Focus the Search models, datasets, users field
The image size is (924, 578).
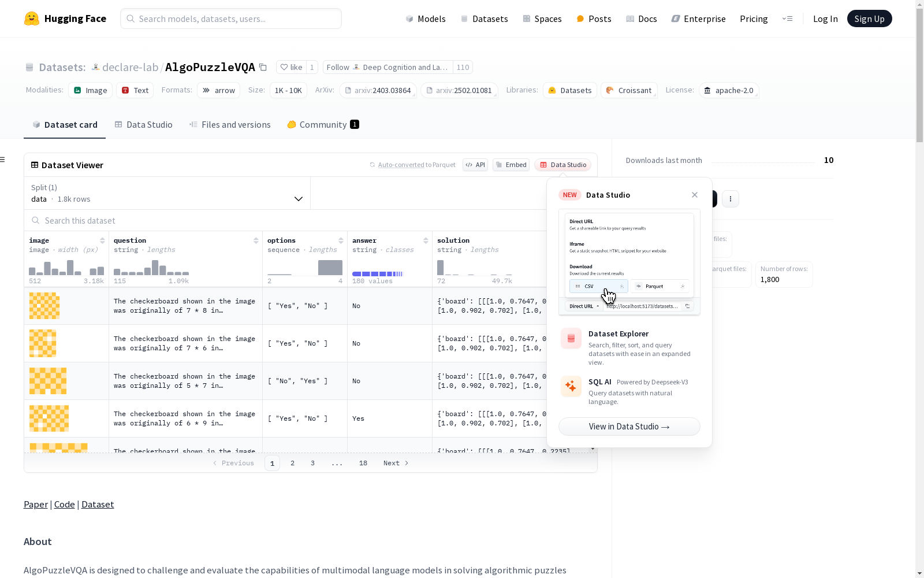click(x=231, y=18)
